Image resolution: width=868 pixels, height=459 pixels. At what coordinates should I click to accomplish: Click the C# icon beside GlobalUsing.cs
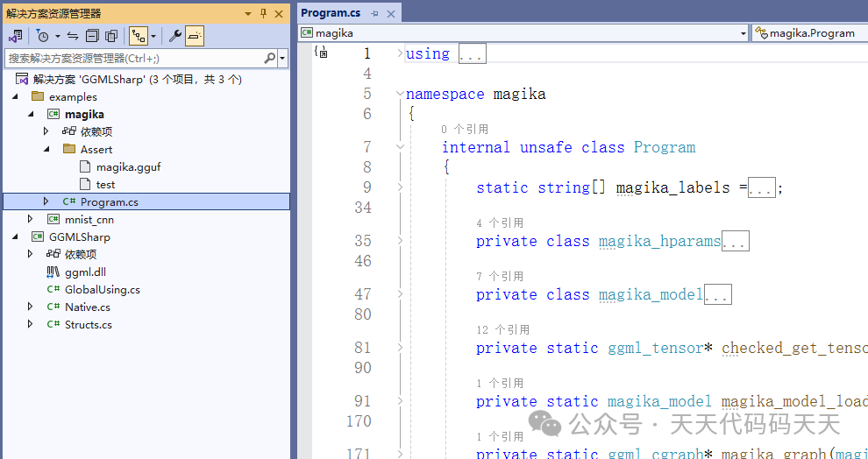pos(53,289)
